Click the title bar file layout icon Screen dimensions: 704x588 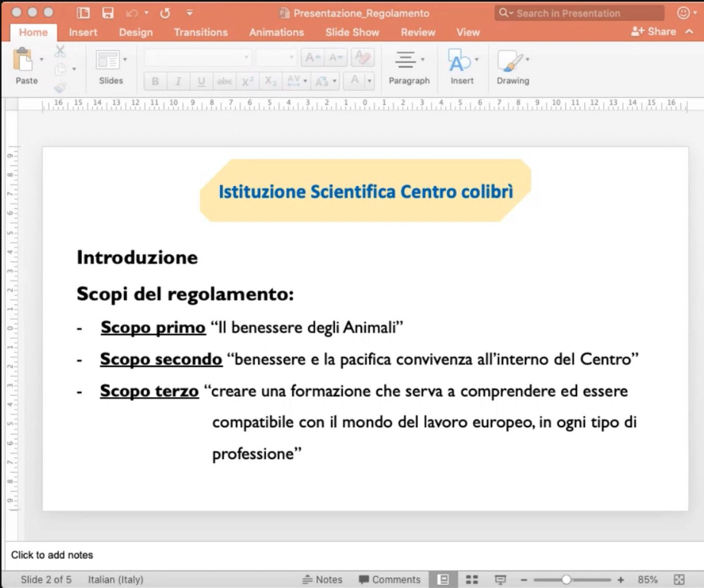83,13
